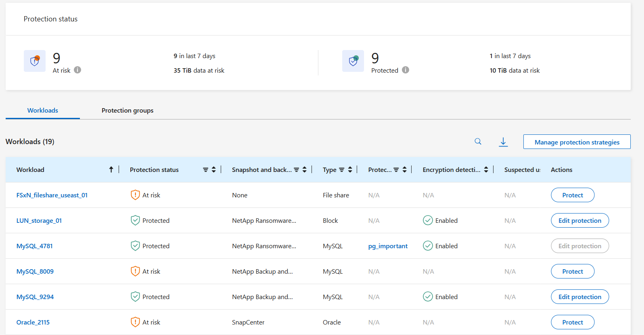The height and width of the screenshot is (335, 644).
Task: Click filter icon on Snapshot and backup column
Action: [x=296, y=170]
